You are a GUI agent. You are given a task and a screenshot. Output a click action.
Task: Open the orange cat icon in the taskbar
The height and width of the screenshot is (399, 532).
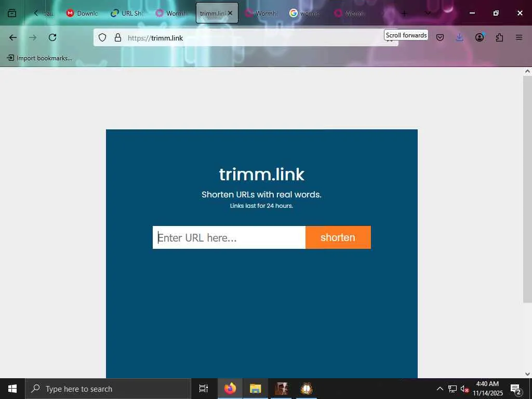(307, 389)
